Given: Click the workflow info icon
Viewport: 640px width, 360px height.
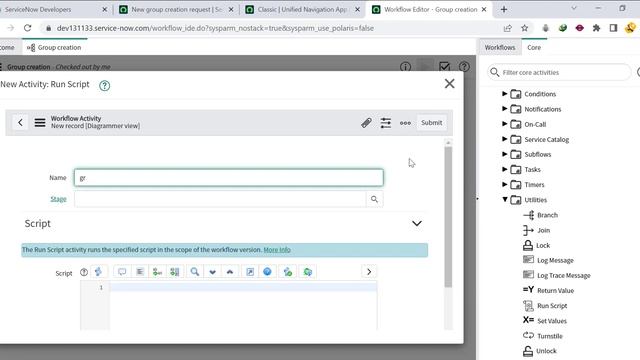Looking at the screenshot, I should (x=405, y=67).
